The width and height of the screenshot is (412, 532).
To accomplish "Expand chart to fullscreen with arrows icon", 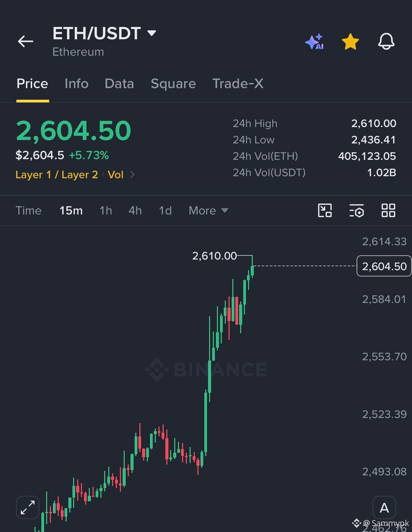I will [28, 507].
